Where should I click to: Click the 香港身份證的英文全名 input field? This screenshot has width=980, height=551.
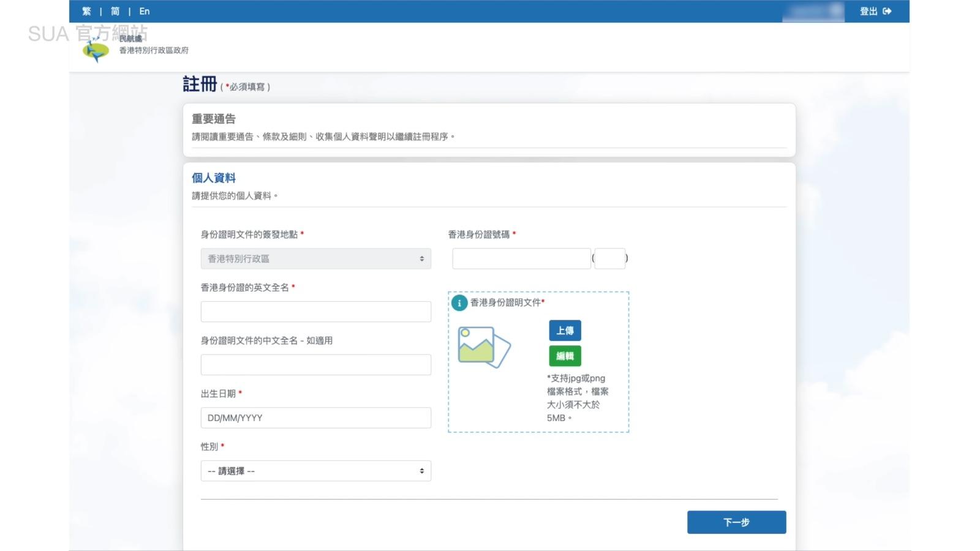pyautogui.click(x=315, y=312)
